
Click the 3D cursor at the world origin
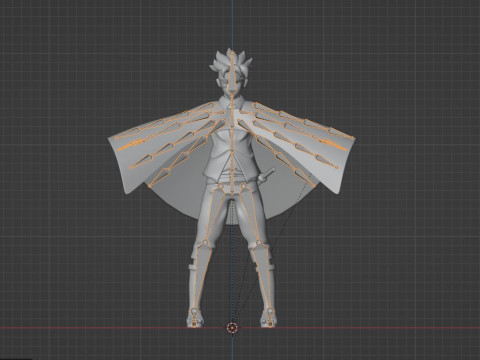pyautogui.click(x=232, y=328)
